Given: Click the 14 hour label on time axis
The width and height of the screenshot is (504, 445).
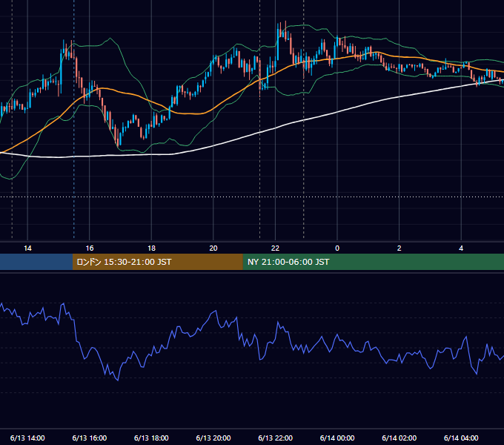Looking at the screenshot, I should pos(27,248).
